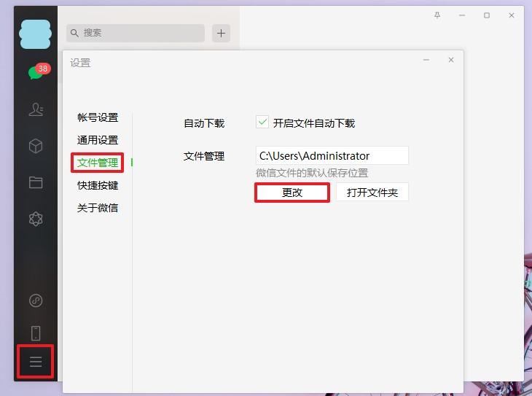Open the phone icon in sidebar
532x396 pixels.
(x=36, y=333)
